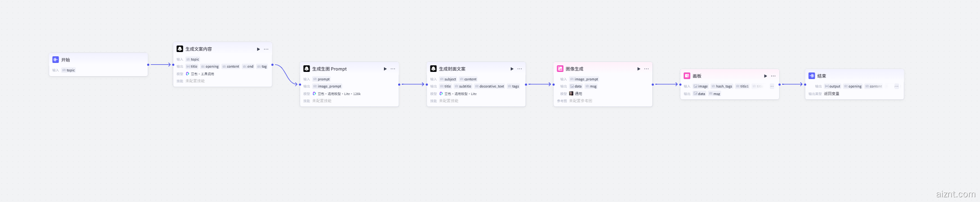Click the 豆包 model icon in 生成生图 Prompt
Viewport: 980px width, 202px height.
(314, 94)
